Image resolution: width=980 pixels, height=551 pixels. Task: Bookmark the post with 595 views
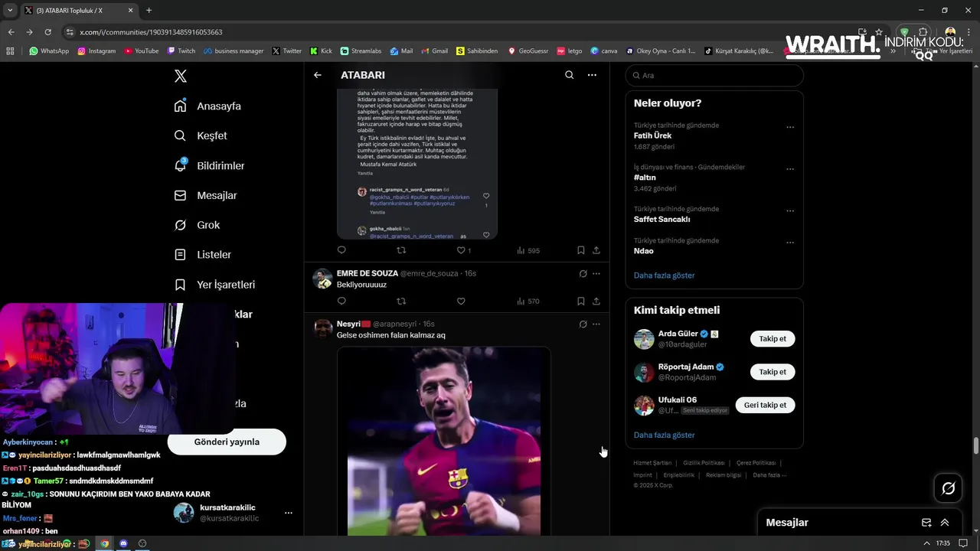[581, 250]
